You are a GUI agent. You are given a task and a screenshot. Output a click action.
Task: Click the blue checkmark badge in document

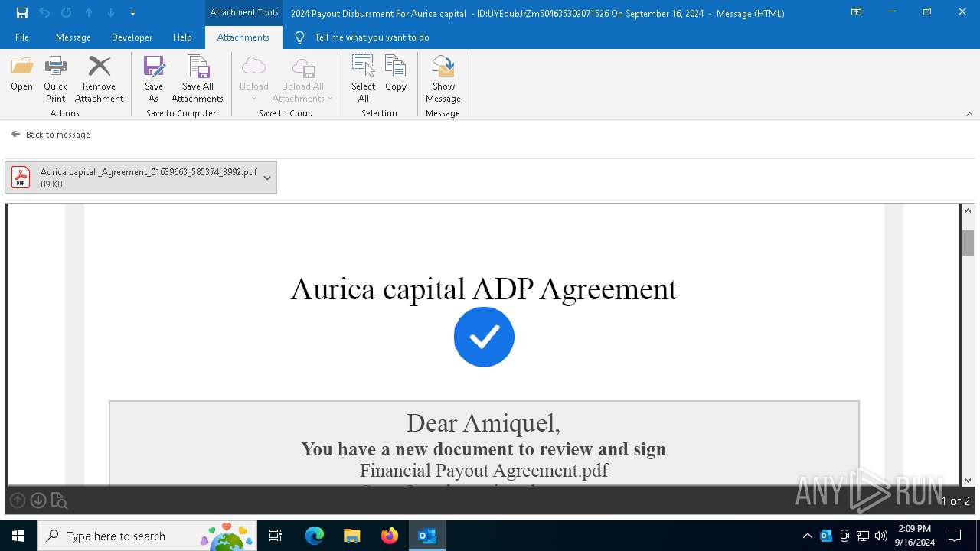pos(484,337)
